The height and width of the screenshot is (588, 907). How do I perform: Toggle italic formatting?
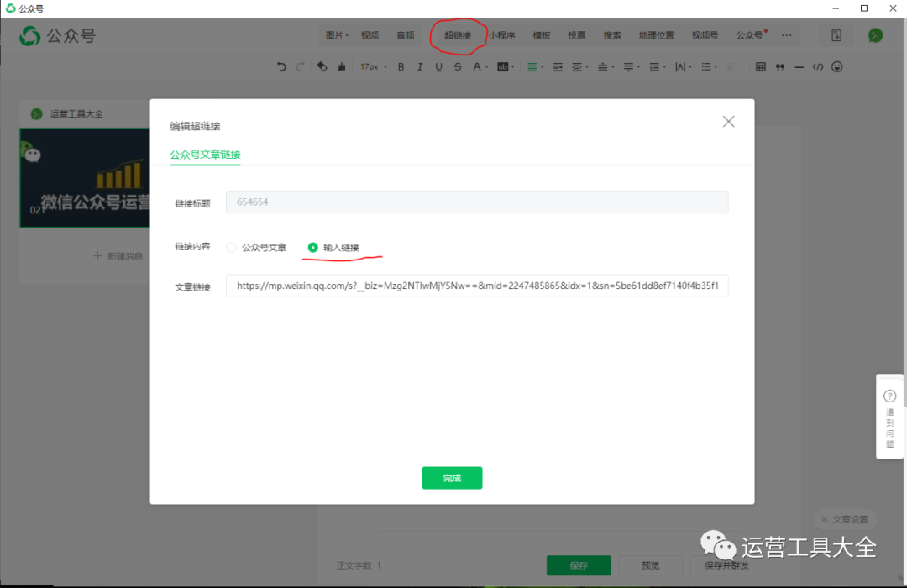[x=420, y=67]
